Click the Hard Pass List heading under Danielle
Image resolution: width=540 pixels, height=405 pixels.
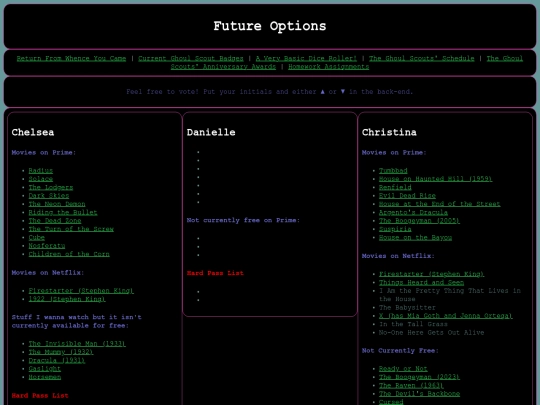(x=215, y=273)
